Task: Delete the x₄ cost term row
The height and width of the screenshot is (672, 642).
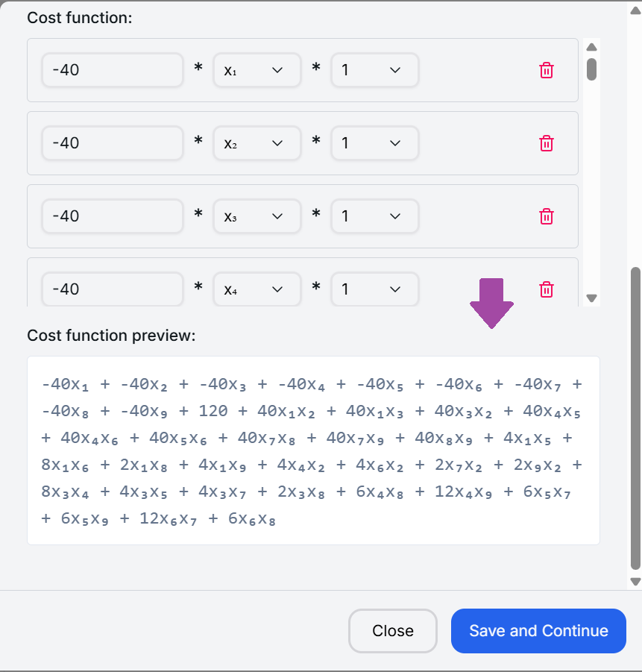Action: [546, 289]
